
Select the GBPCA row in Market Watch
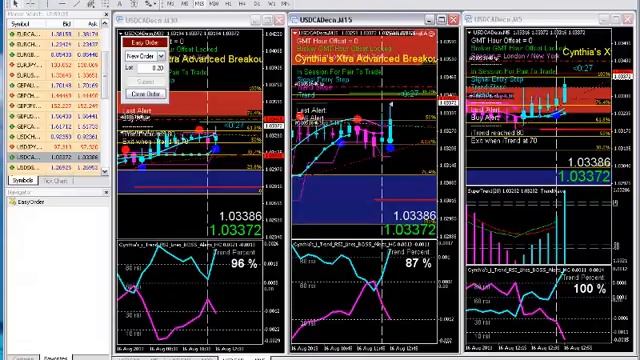click(54, 127)
